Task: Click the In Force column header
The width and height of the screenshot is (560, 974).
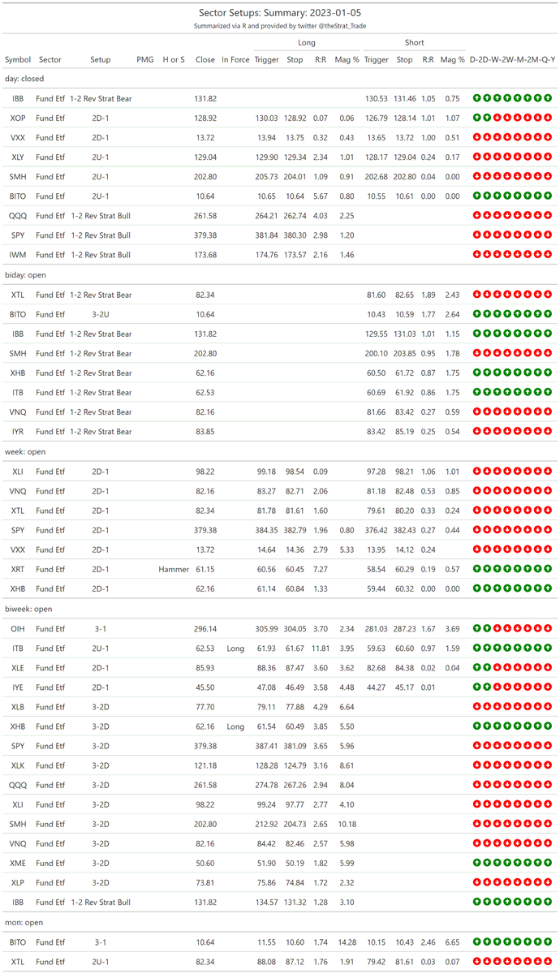Action: tap(235, 59)
